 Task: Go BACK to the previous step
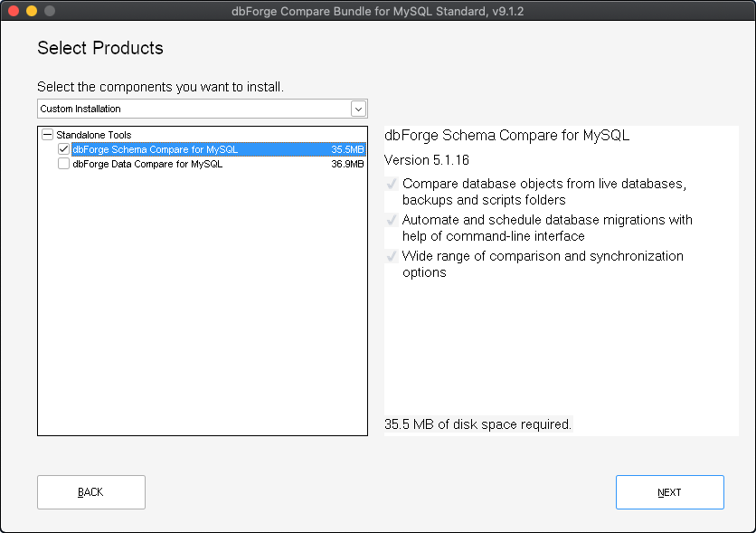pyautogui.click(x=91, y=492)
